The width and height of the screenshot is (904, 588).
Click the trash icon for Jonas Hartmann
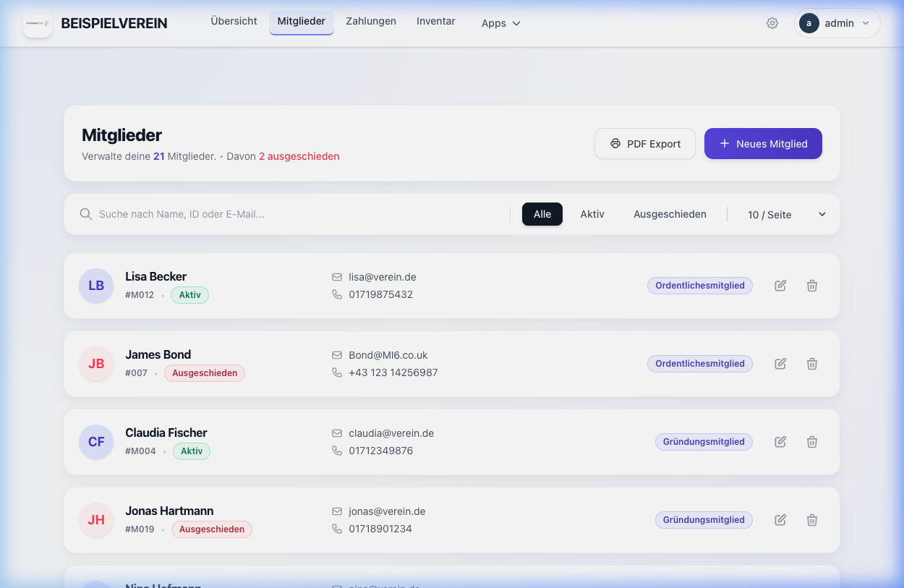pos(812,520)
